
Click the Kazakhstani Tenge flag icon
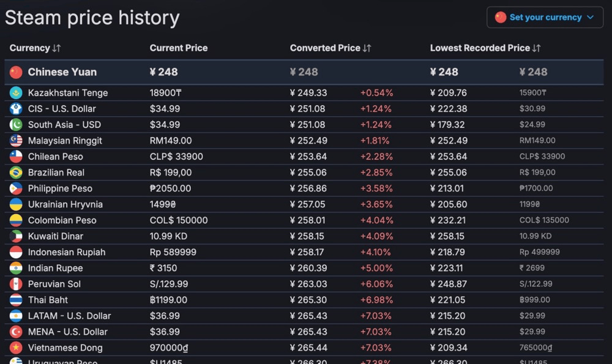tap(16, 93)
